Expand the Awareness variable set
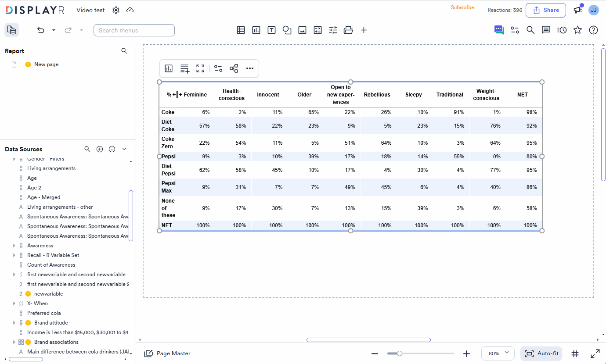Image resolution: width=606 pixels, height=364 pixels. 14,246
